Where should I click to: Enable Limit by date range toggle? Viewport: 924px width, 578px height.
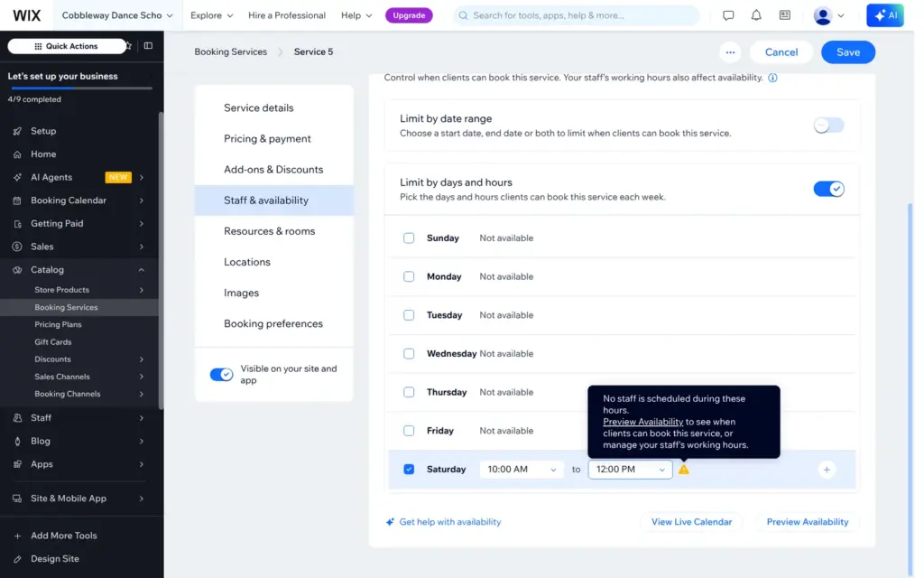[828, 125]
